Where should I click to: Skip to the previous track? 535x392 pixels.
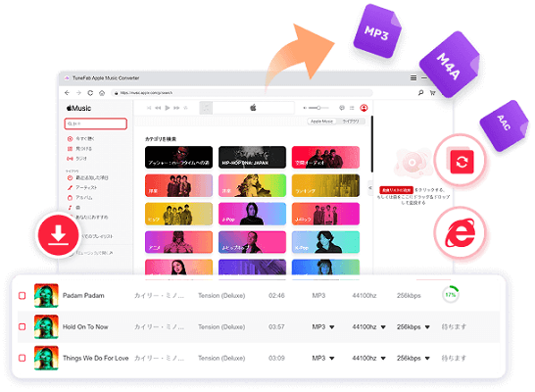(x=158, y=108)
